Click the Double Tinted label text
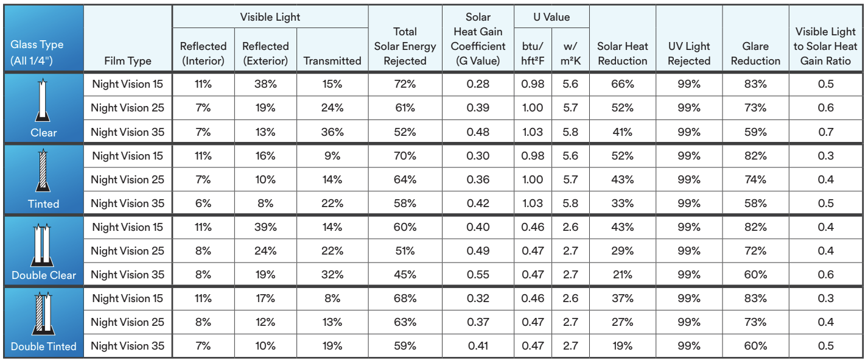 [43, 347]
